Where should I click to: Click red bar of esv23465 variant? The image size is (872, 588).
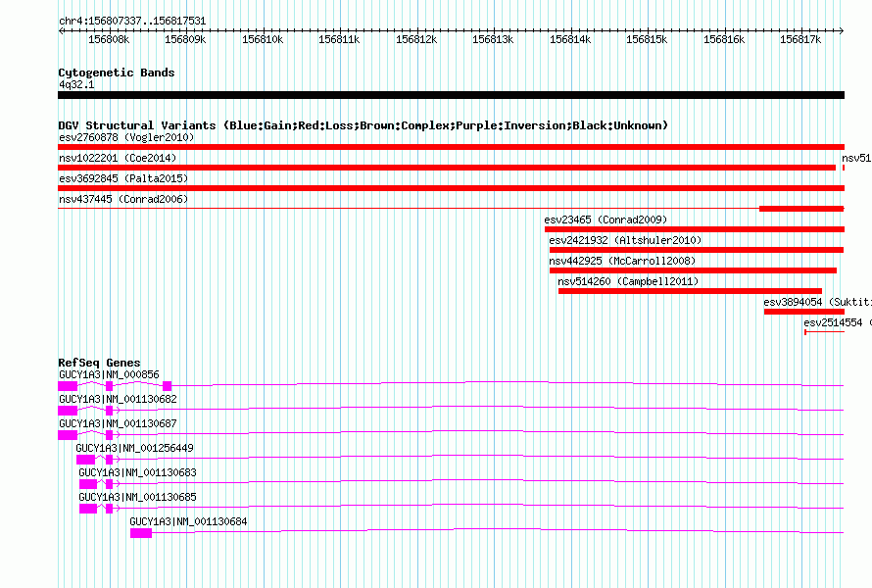[695, 229]
